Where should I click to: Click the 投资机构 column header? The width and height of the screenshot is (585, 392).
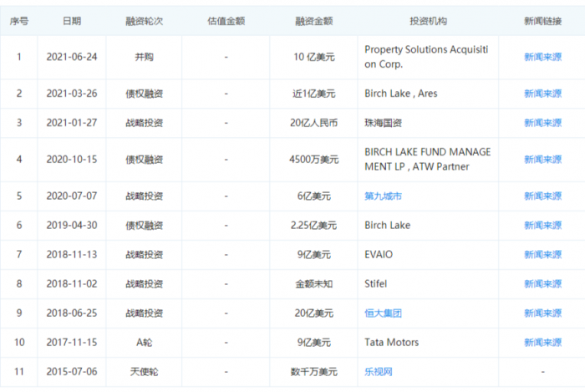428,21
